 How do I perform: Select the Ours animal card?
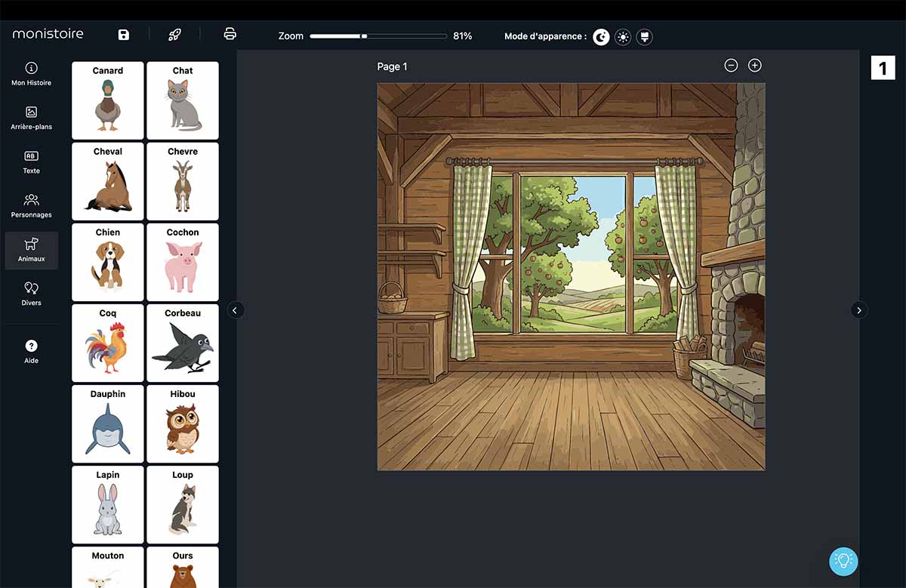click(x=183, y=567)
